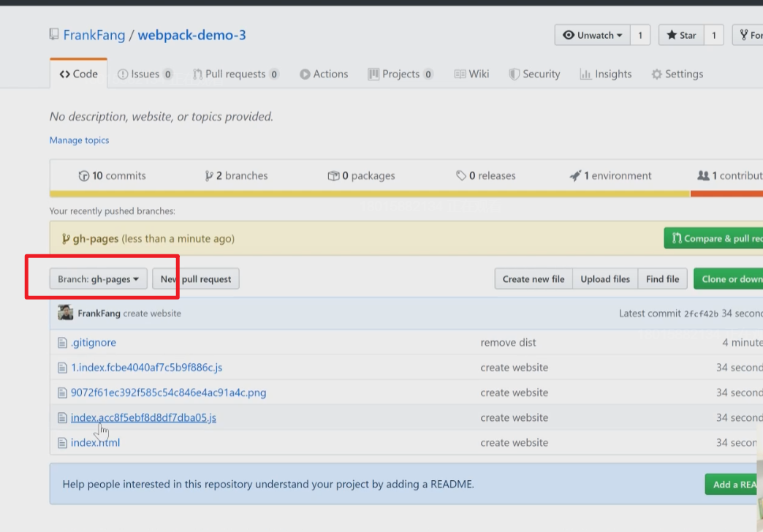
Task: Click the contributors people icon
Action: [x=703, y=175]
